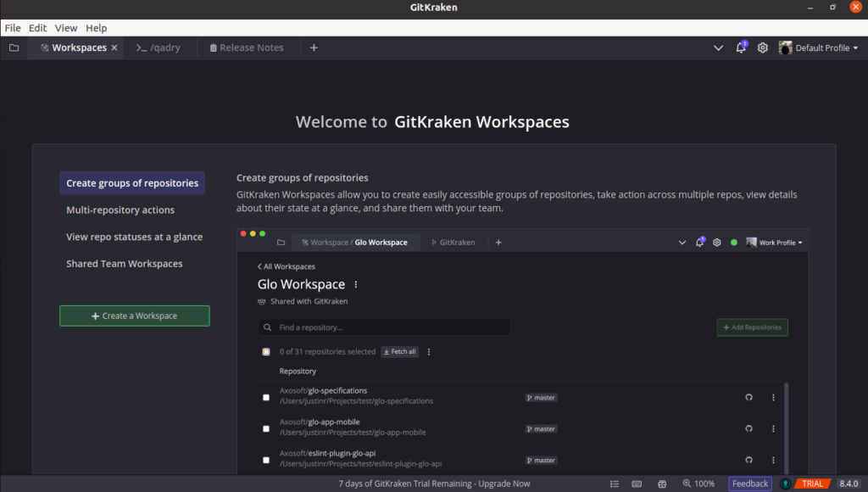Select Create groups of repositories section
This screenshot has width=868, height=492.
[132, 183]
